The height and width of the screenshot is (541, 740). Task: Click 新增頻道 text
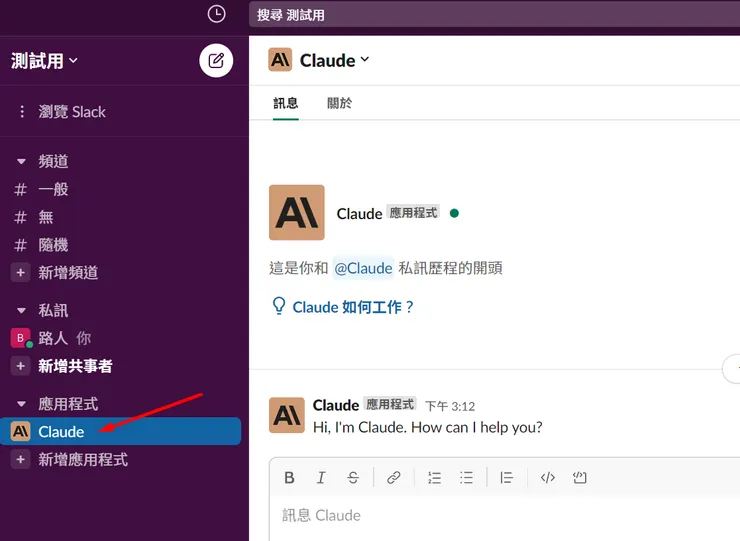[68, 272]
